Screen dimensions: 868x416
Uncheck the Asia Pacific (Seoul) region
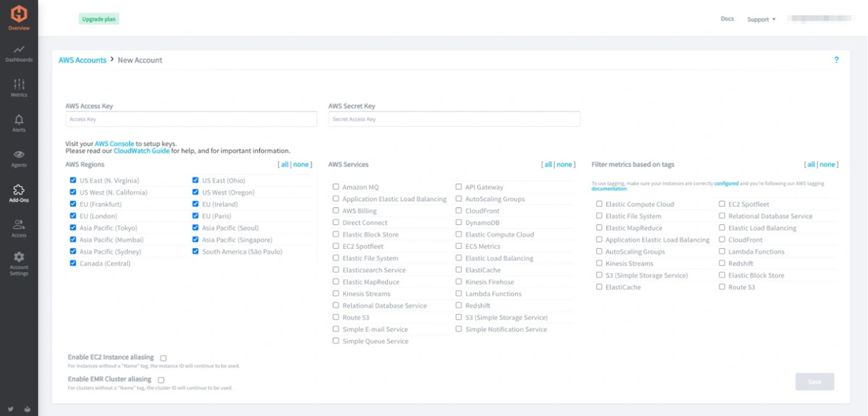click(195, 228)
